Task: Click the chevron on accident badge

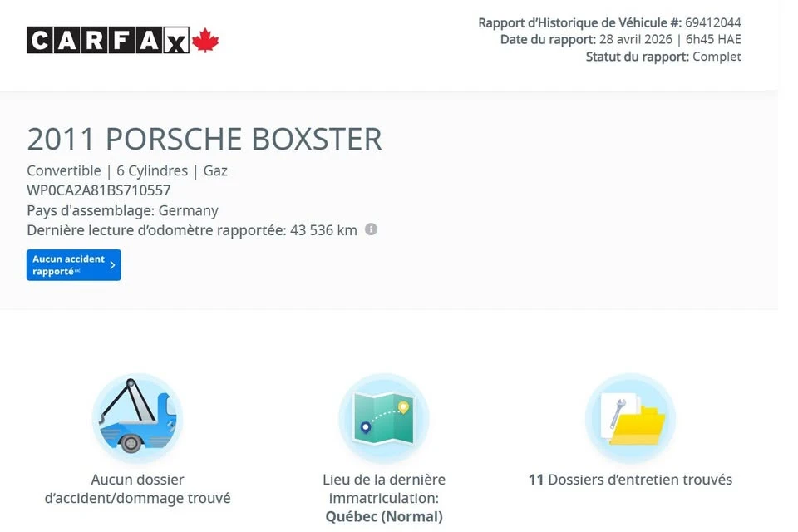Action: tap(112, 264)
